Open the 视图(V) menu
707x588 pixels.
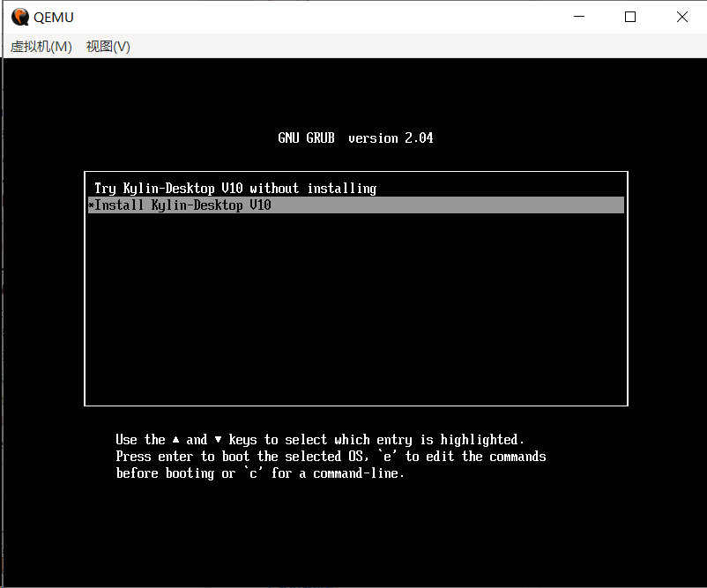[108, 47]
